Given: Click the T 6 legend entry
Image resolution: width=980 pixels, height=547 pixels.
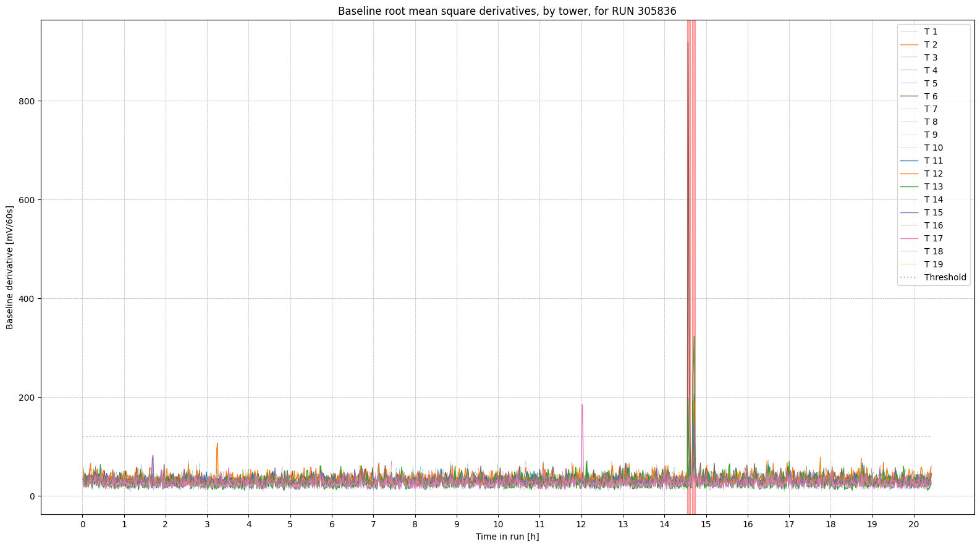Looking at the screenshot, I should pyautogui.click(x=930, y=96).
